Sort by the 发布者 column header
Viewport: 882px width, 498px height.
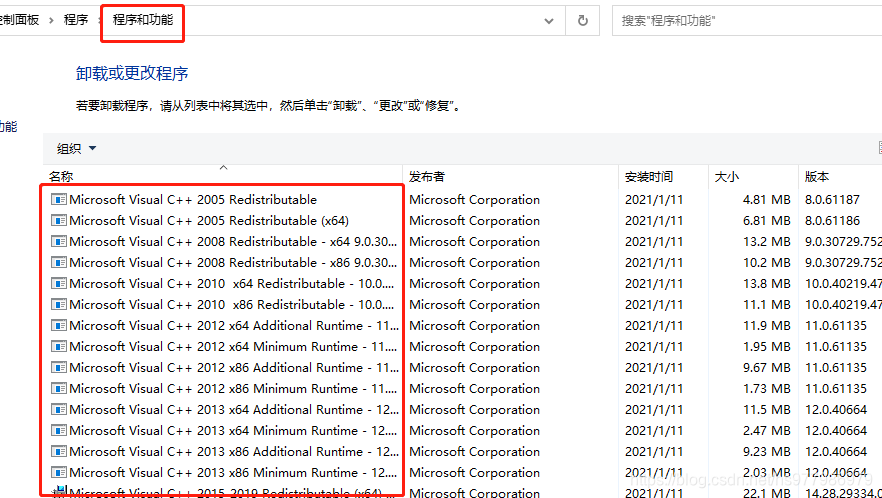511,176
